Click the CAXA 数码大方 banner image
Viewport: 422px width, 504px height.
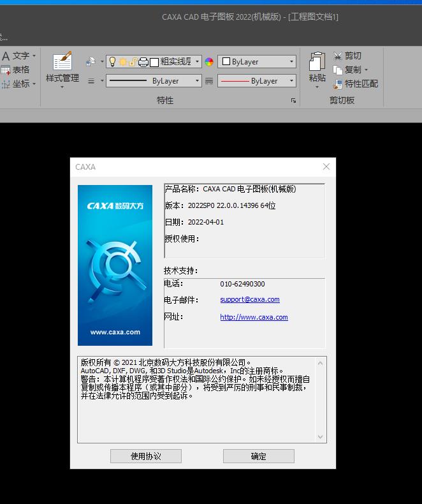pos(115,265)
